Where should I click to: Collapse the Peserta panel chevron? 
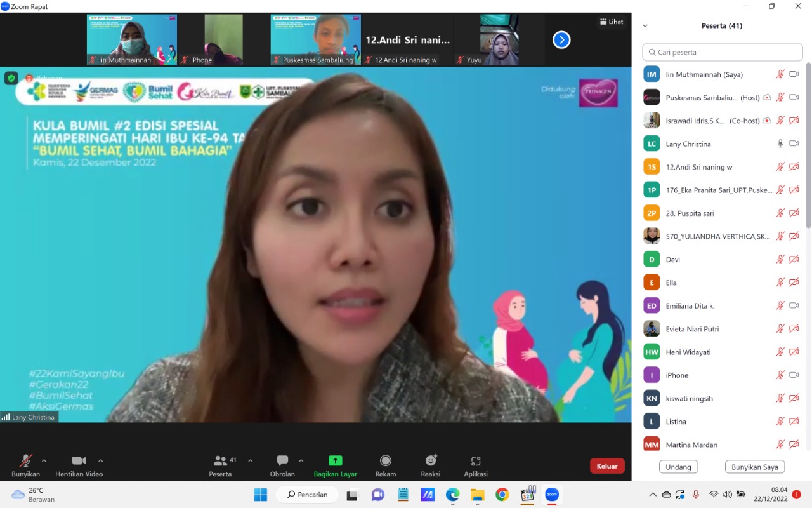point(645,26)
